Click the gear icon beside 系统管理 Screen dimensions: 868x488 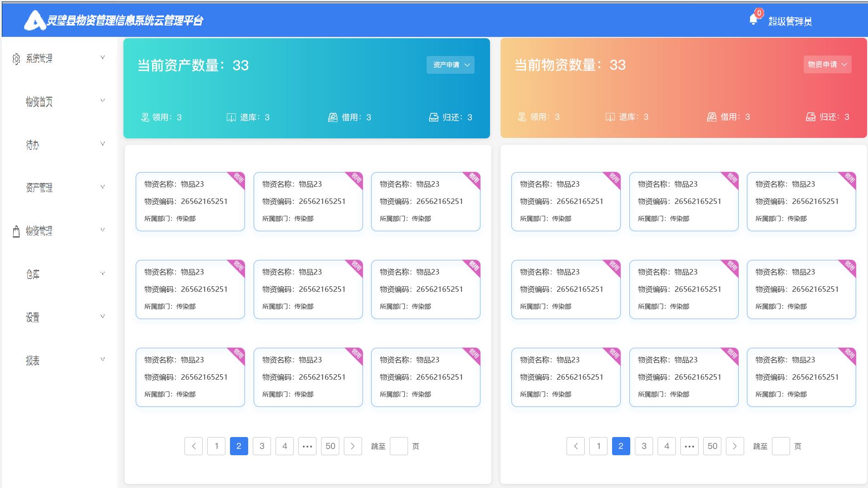(16, 59)
